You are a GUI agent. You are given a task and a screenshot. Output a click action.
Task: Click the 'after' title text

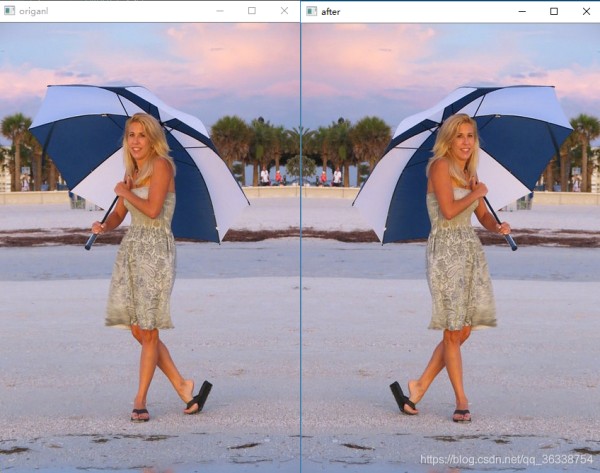pos(331,12)
